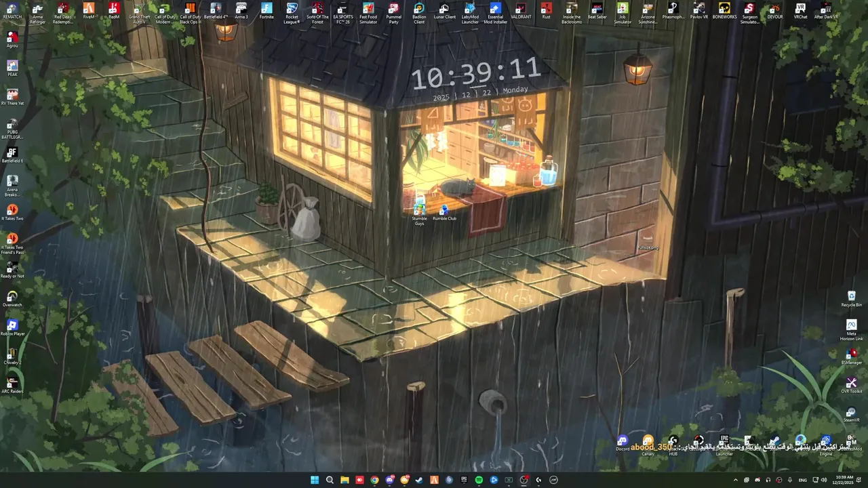
Task: Select the Arizona Sunshine desktop icon
Action: tap(648, 13)
